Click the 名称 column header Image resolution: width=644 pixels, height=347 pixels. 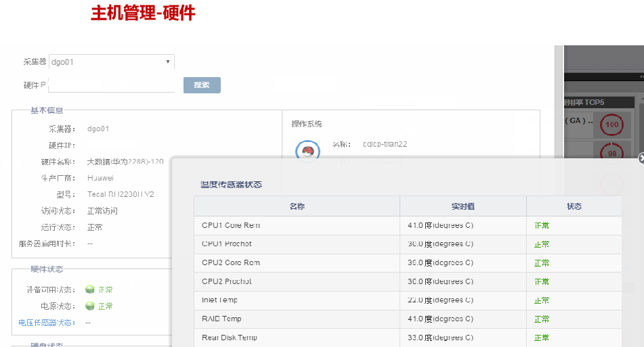297,206
